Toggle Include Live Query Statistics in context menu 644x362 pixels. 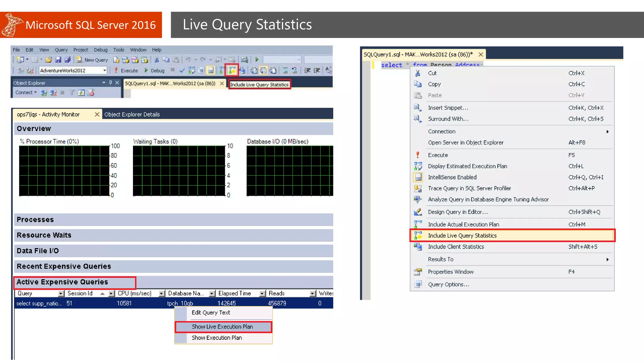512,235
